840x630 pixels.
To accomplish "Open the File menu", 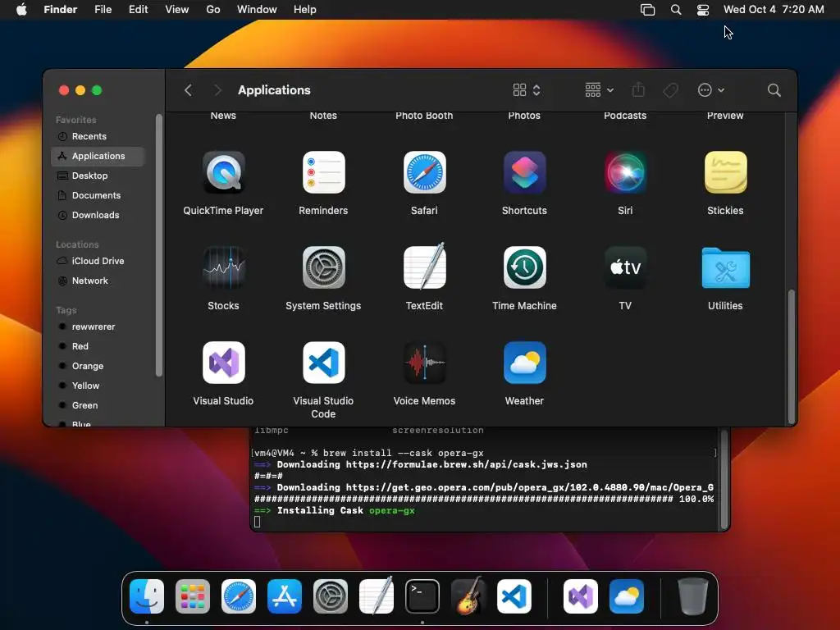I will [x=103, y=10].
